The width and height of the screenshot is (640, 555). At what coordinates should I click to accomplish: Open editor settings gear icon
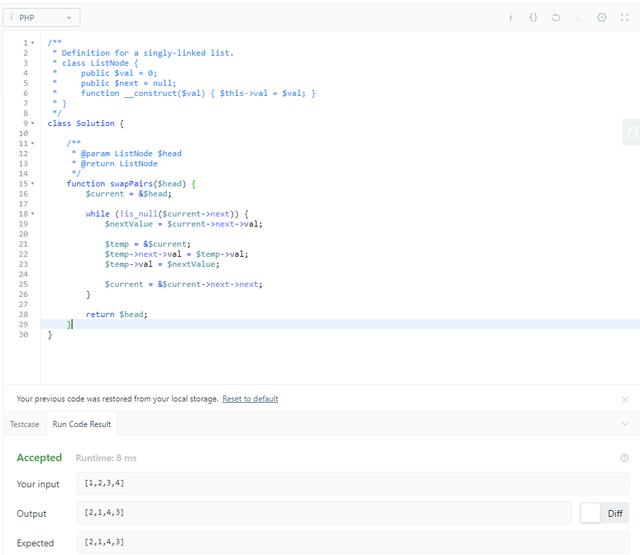tap(602, 18)
